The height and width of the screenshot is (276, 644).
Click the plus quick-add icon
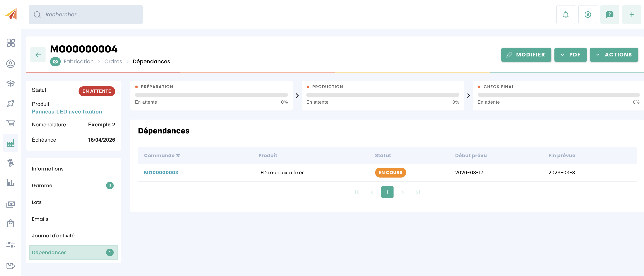click(631, 15)
